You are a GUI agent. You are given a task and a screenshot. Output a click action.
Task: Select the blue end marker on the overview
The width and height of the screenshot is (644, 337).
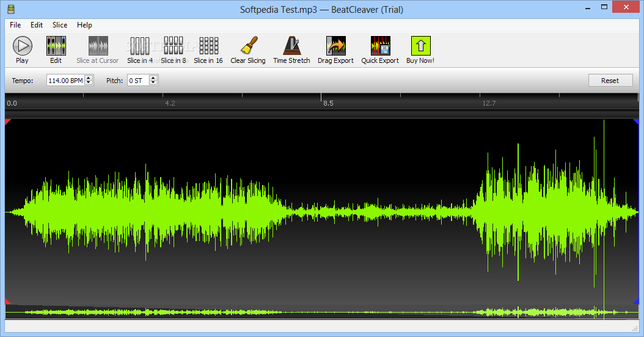pyautogui.click(x=636, y=302)
